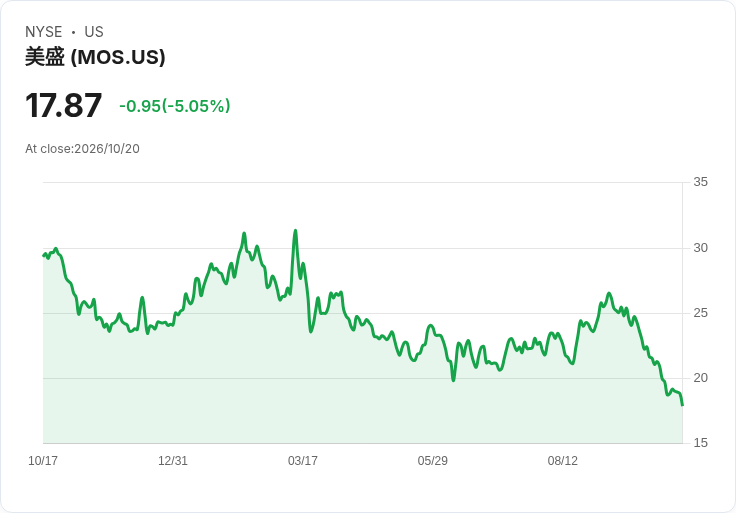
Task: Click the 30 price axis label
Action: (700, 248)
